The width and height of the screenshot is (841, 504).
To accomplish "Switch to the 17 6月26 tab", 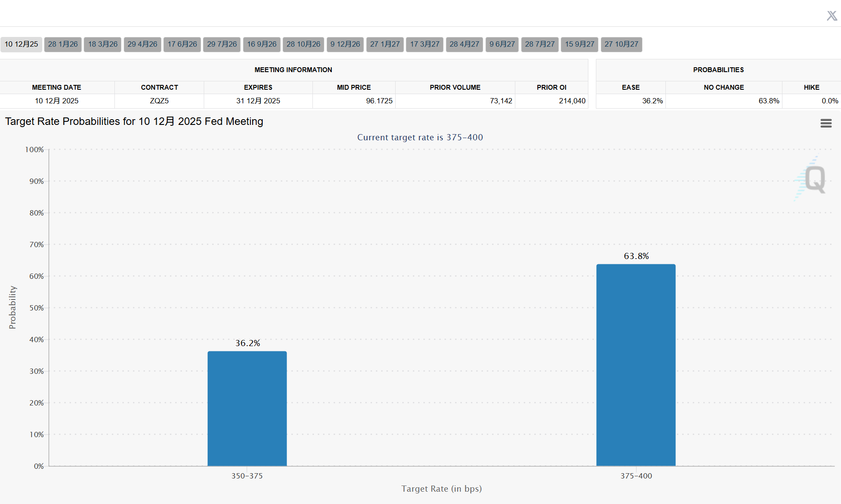I will click(x=182, y=44).
